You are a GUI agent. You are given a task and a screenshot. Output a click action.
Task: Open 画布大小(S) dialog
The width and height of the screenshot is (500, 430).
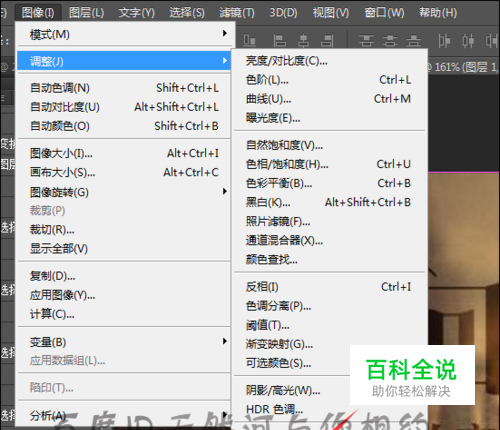tap(124, 172)
